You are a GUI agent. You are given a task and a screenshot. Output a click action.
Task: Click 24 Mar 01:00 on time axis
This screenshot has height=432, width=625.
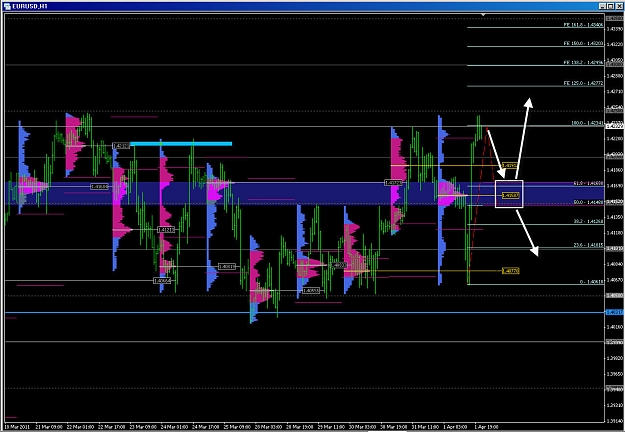pos(174,427)
